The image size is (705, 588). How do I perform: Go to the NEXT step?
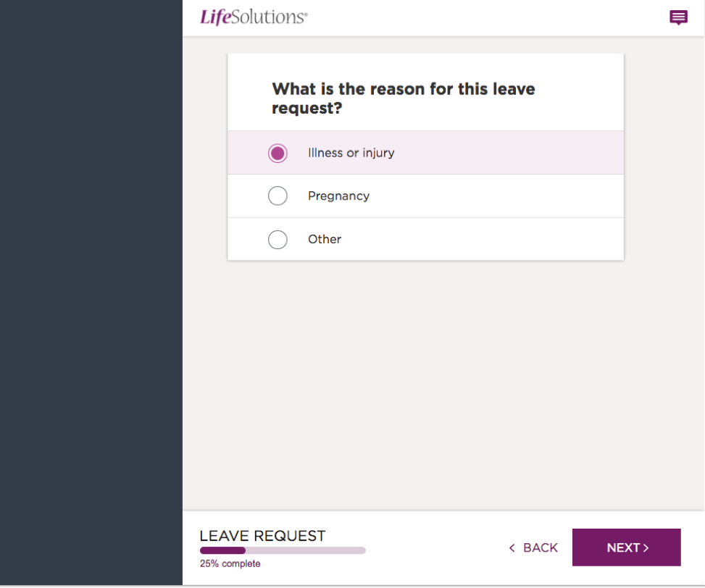coord(626,547)
